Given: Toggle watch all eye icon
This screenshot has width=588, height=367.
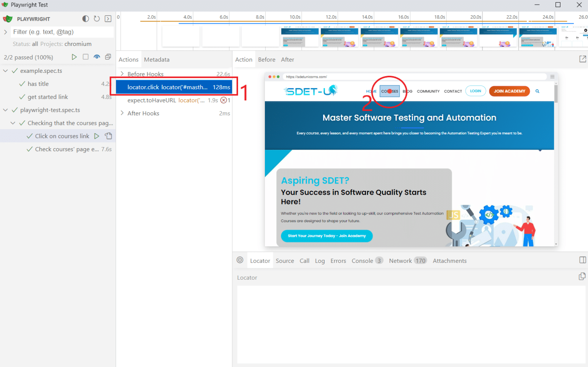Looking at the screenshot, I should click(x=97, y=57).
